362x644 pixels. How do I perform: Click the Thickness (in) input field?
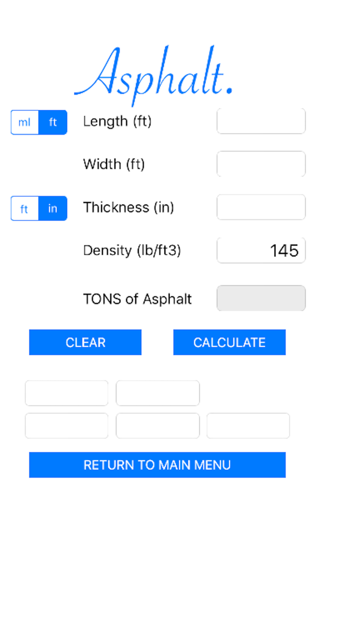click(x=261, y=207)
